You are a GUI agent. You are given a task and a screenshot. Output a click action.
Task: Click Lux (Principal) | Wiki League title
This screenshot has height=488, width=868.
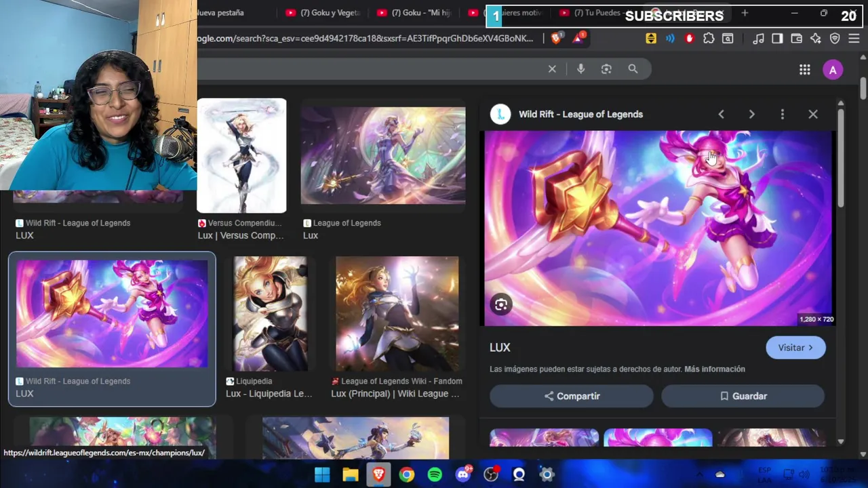(x=395, y=394)
